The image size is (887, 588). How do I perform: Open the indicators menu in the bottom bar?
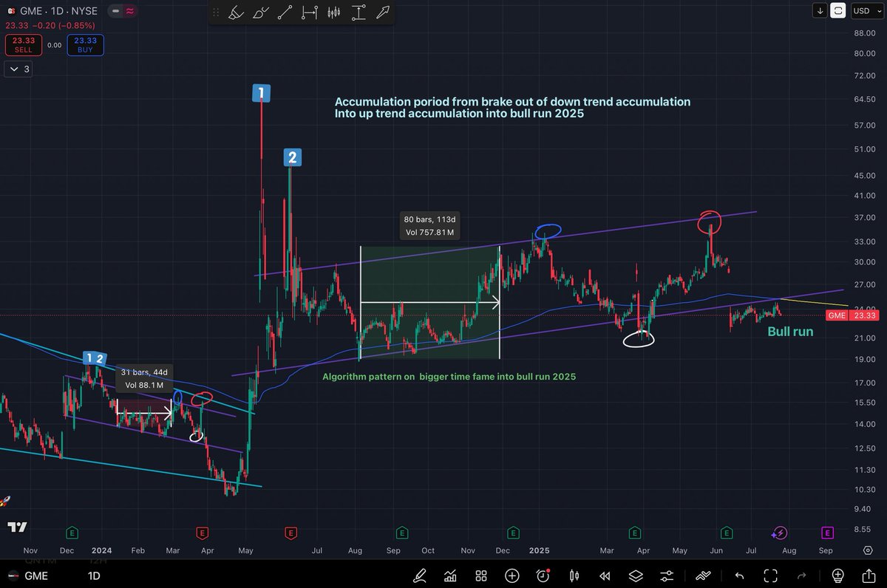click(450, 575)
